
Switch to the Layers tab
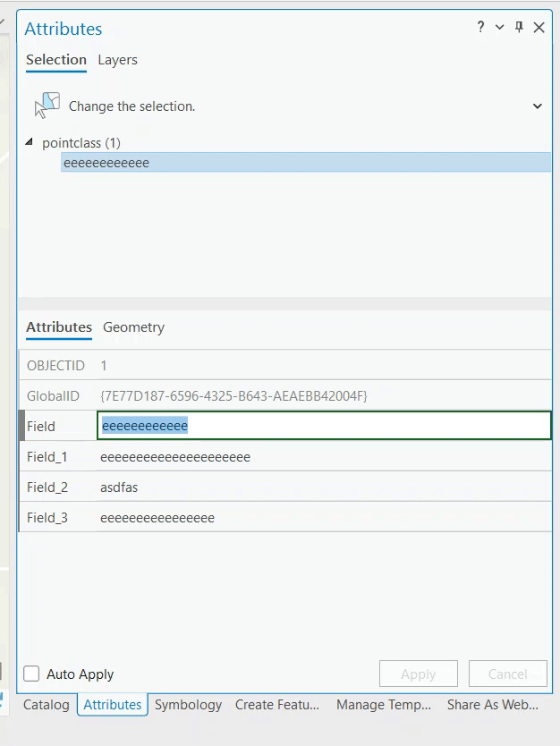(x=117, y=60)
